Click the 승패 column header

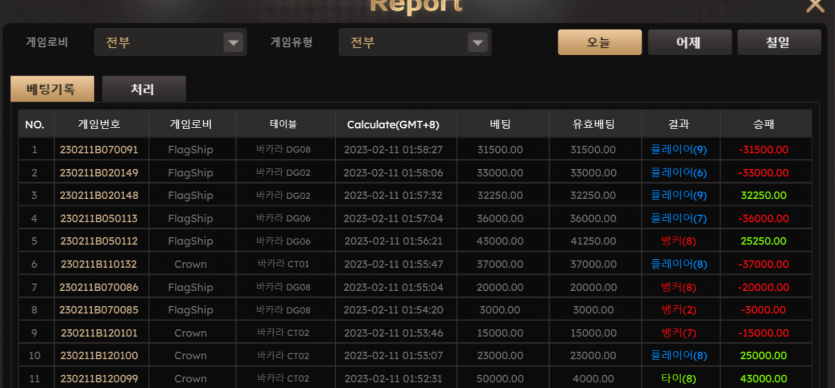764,125
